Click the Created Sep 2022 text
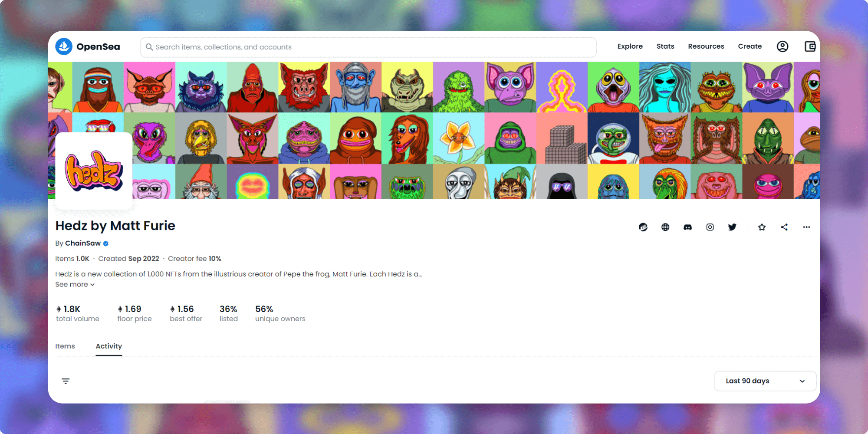 [128, 259]
